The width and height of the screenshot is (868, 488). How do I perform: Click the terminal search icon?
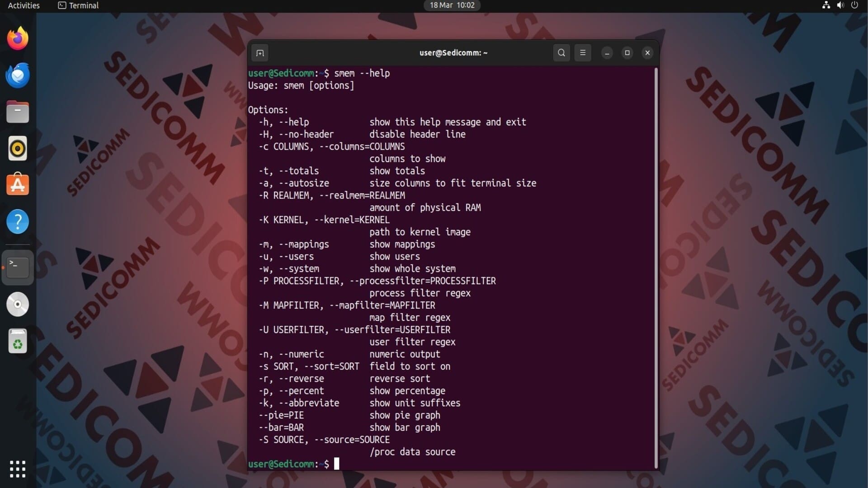point(561,53)
